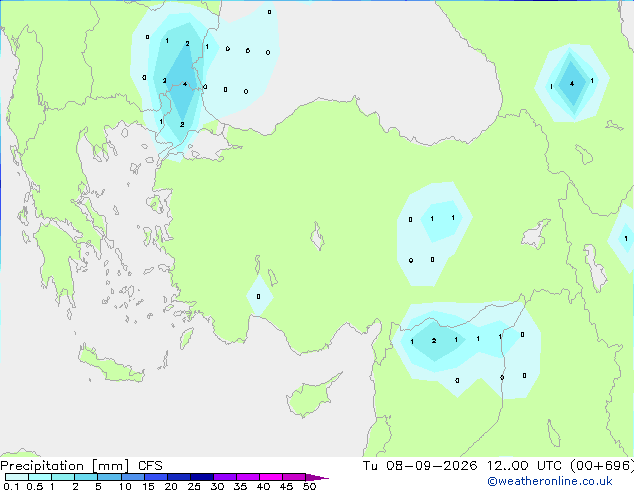The width and height of the screenshot is (634, 490).
Task: Select the 20–25 mm legend swatch
Action: coord(179,477)
